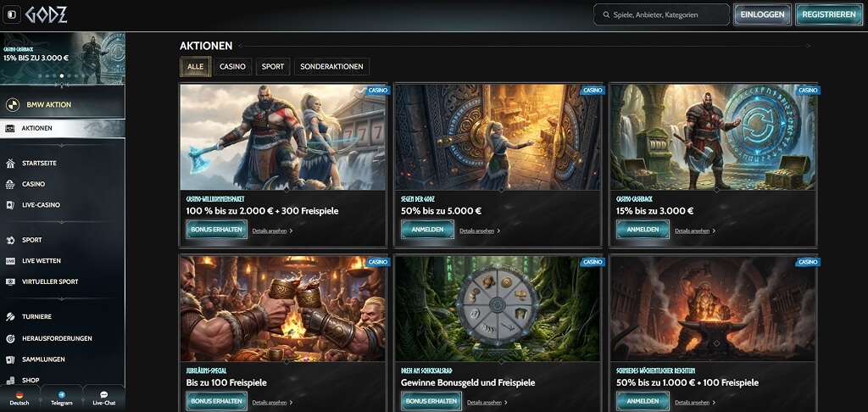Open the Jubiläums-Special promotion image

pos(283,309)
